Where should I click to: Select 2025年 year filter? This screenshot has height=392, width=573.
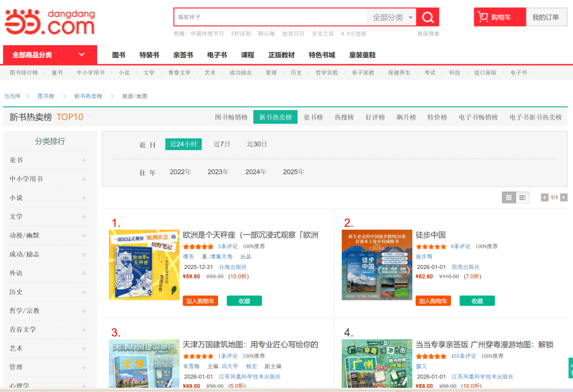click(293, 172)
